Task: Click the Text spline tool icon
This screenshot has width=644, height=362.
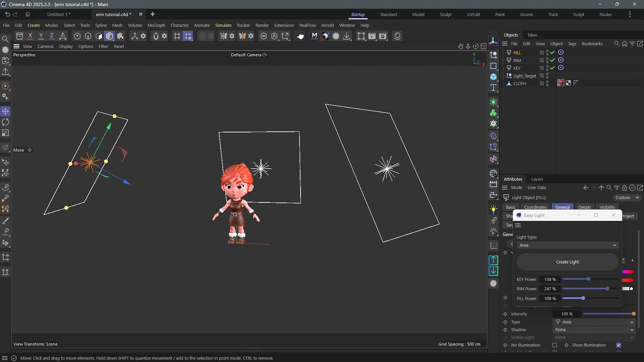Action: (x=493, y=87)
